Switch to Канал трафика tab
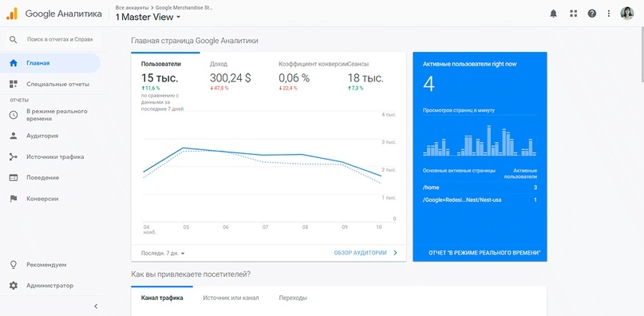 coord(162,298)
